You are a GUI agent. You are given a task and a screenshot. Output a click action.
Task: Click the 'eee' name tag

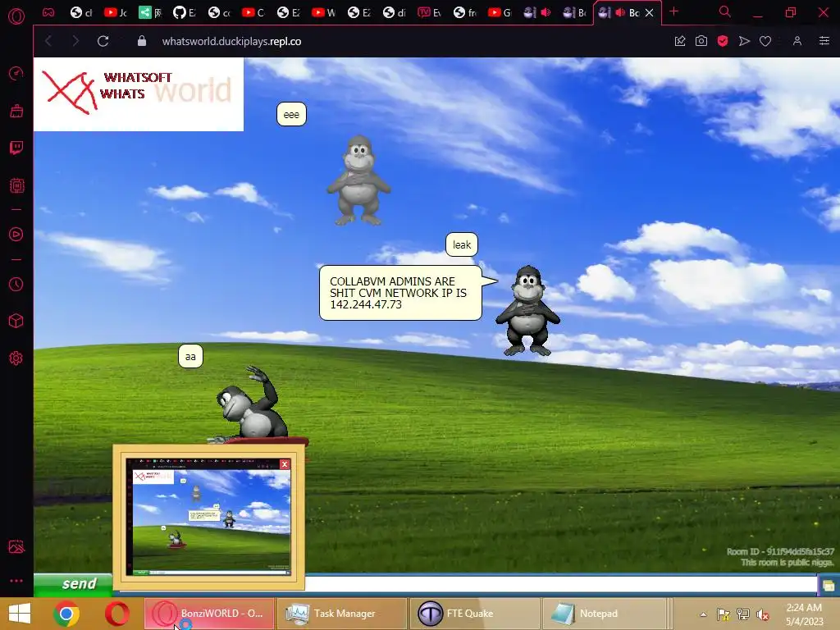point(291,114)
